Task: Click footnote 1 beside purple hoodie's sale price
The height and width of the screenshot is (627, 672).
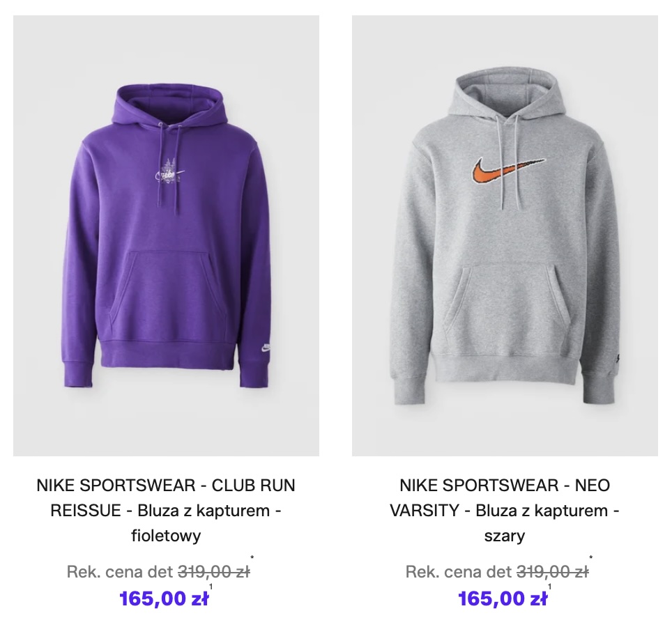Action: click(211, 587)
